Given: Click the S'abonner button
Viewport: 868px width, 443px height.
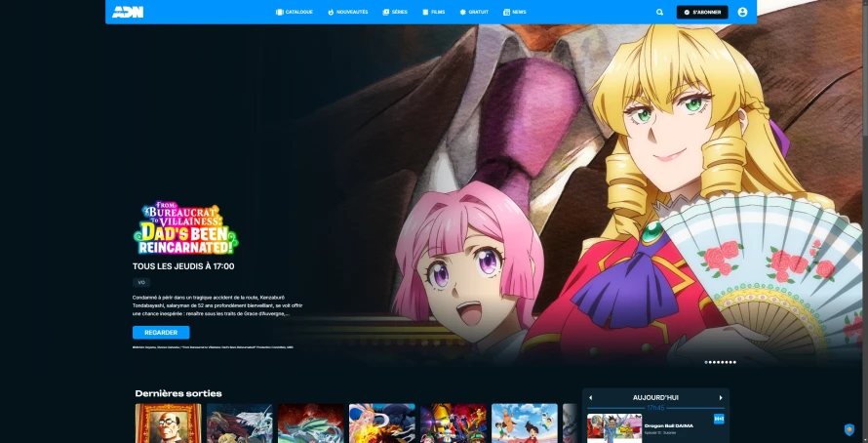Looking at the screenshot, I should pyautogui.click(x=702, y=12).
